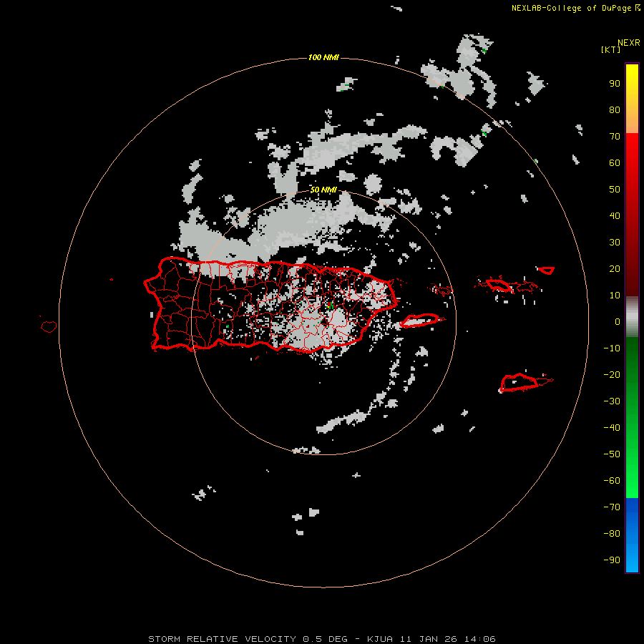Select the 20 value on the velocity scale

point(615,269)
